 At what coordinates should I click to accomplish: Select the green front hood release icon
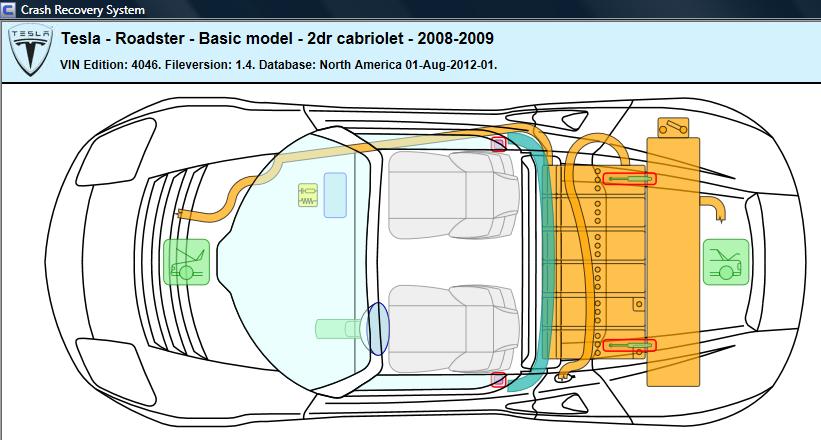click(x=187, y=263)
